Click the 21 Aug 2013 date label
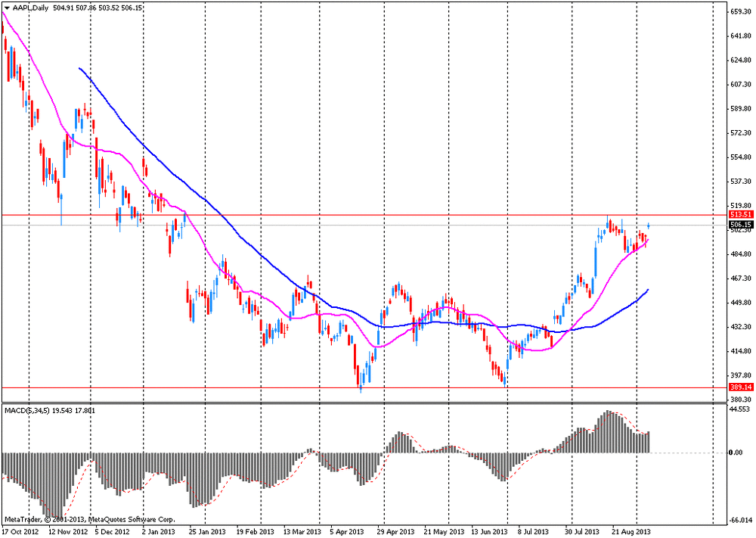 pos(631,532)
